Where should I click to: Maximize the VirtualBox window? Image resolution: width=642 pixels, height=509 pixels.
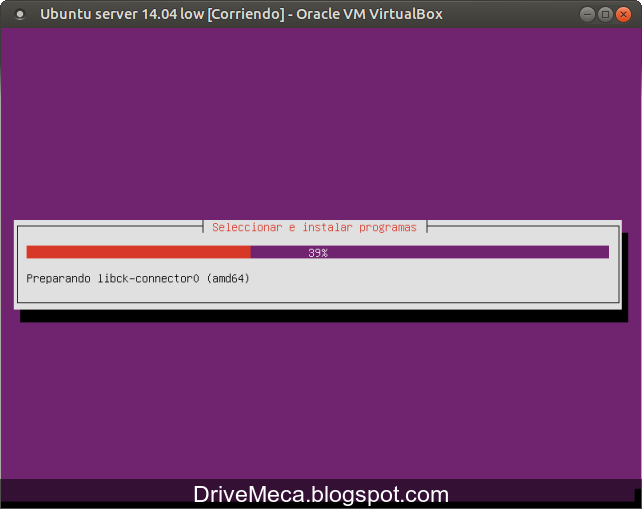tap(605, 15)
